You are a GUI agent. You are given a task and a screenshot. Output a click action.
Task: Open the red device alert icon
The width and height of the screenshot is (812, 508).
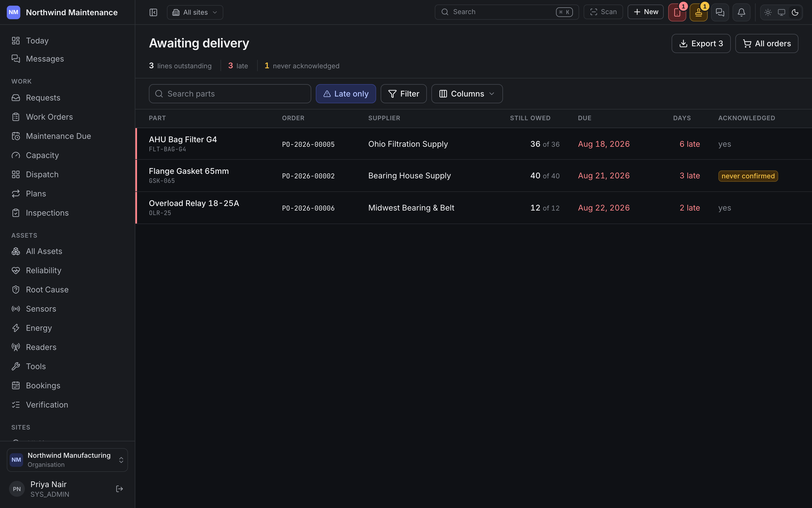click(x=677, y=12)
